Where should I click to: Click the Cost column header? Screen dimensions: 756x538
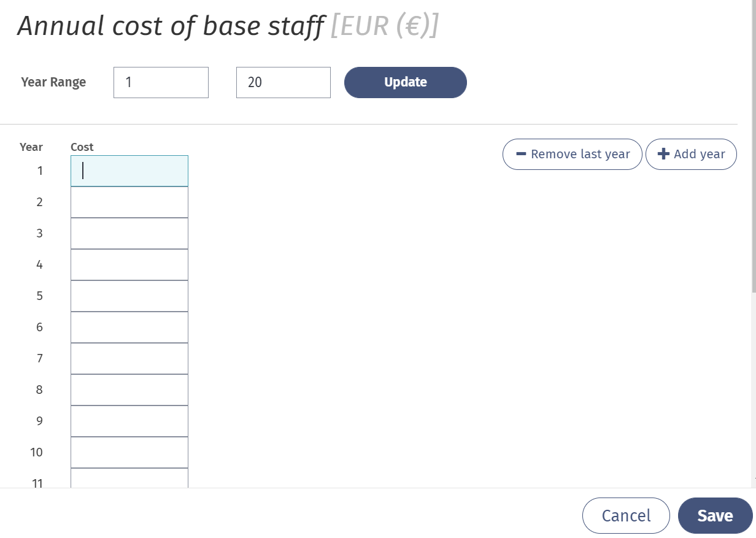(x=82, y=147)
